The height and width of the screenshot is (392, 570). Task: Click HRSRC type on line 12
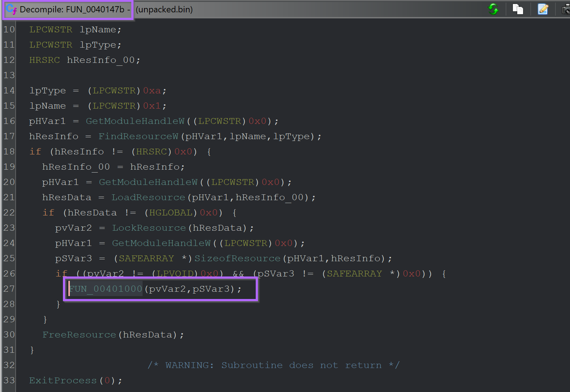44,60
